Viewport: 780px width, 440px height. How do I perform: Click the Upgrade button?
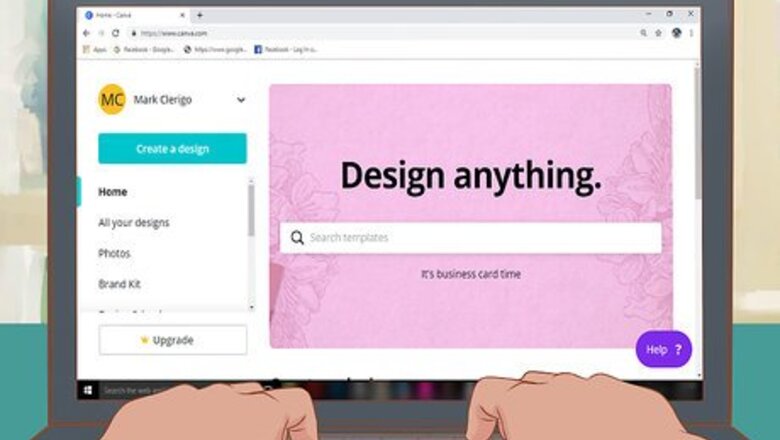[173, 340]
